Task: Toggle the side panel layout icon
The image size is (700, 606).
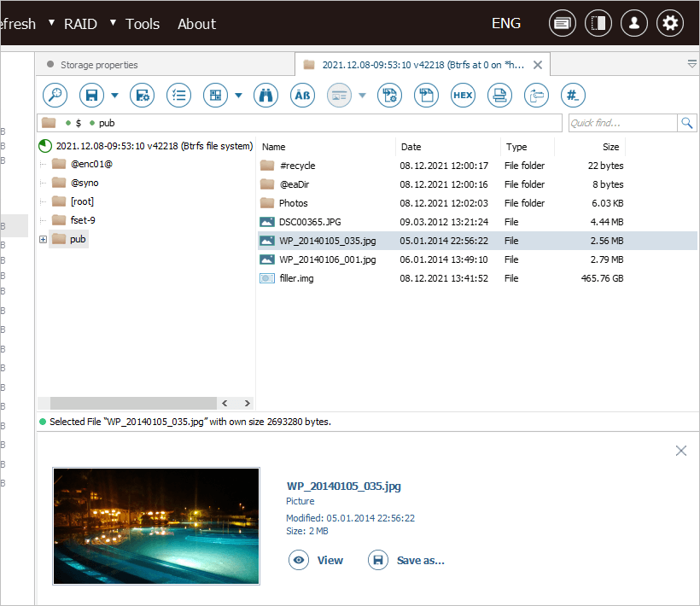Action: coord(598,23)
